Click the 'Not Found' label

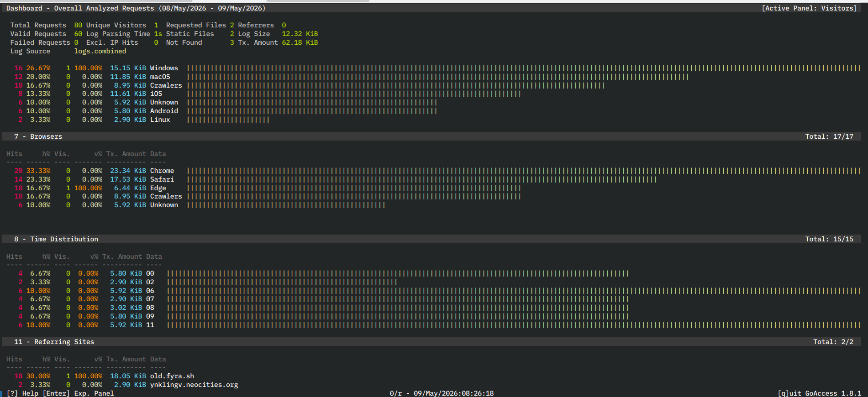pyautogui.click(x=184, y=42)
